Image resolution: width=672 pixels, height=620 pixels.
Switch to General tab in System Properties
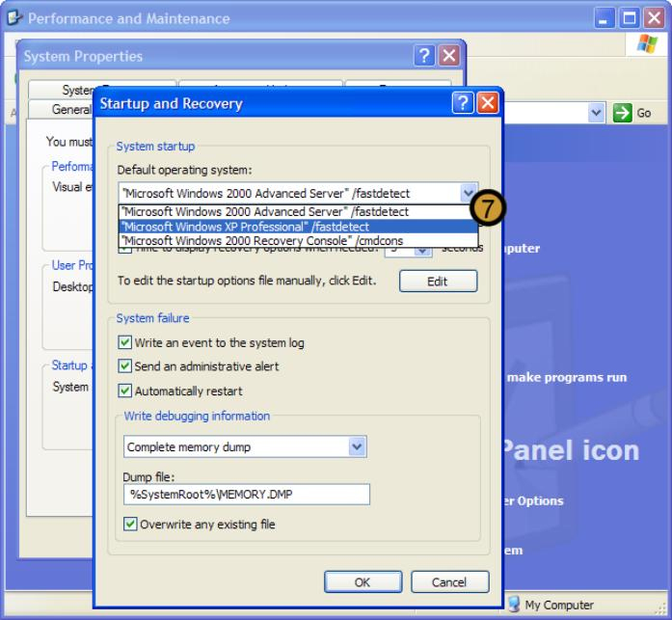[x=61, y=110]
